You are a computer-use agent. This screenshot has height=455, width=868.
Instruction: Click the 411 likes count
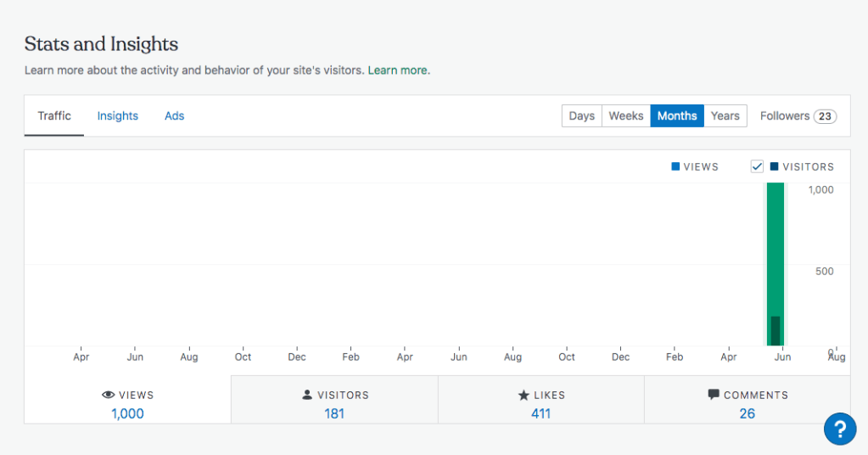click(540, 414)
